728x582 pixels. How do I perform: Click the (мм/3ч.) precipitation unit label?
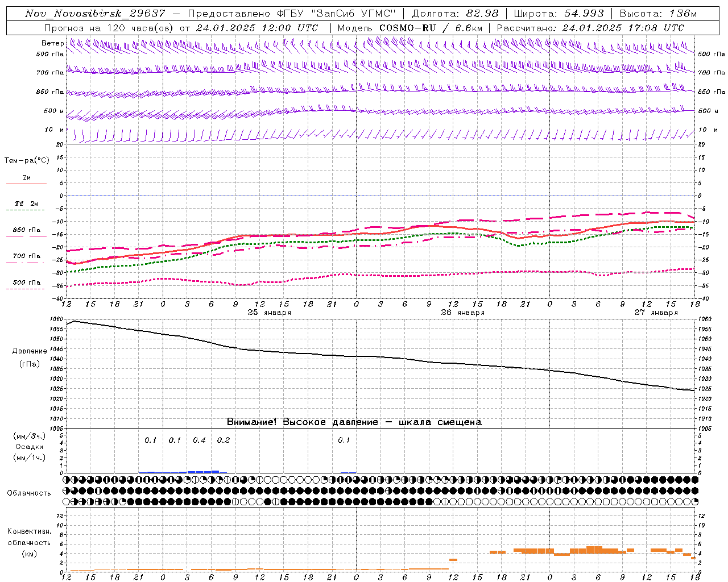(30, 436)
